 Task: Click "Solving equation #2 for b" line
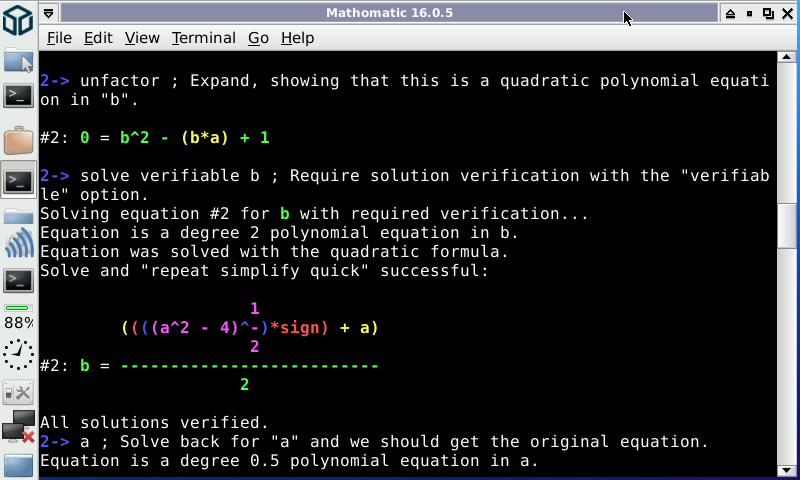[x=314, y=213]
